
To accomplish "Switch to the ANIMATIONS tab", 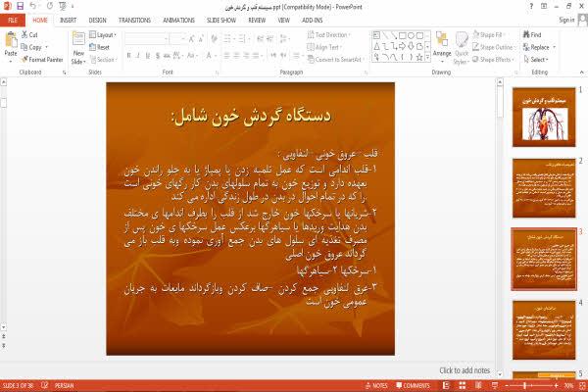I will (179, 21).
